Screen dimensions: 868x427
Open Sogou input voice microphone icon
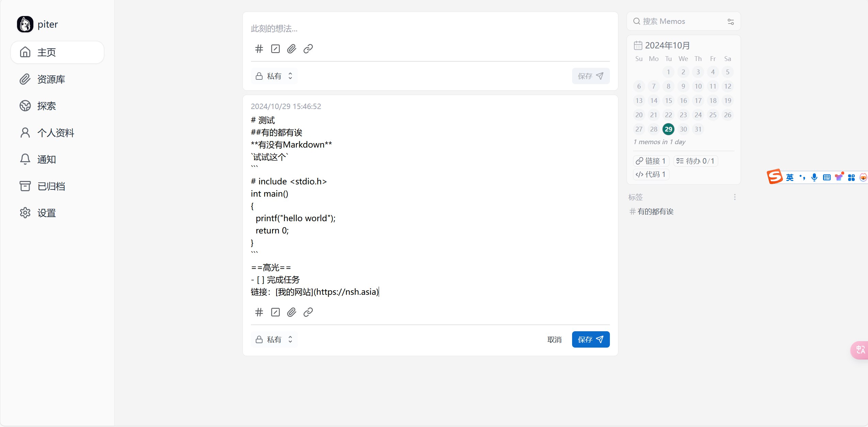pyautogui.click(x=814, y=177)
